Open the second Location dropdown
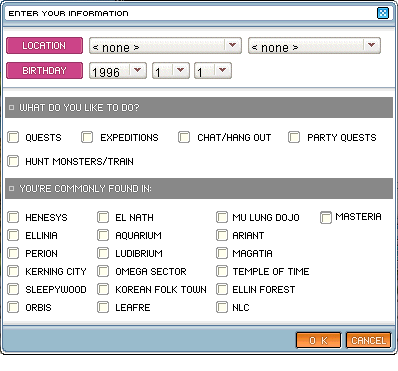Viewport: 398px width, 371px height. [314, 46]
